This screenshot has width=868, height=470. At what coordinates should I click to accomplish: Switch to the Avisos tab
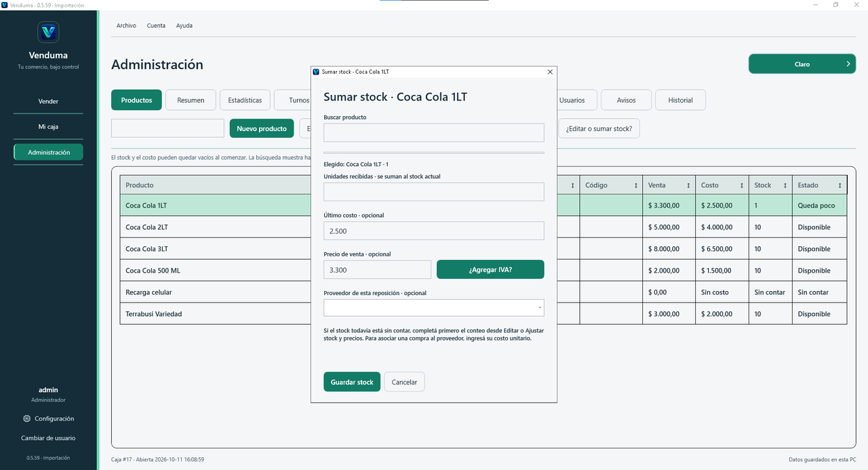(626, 100)
